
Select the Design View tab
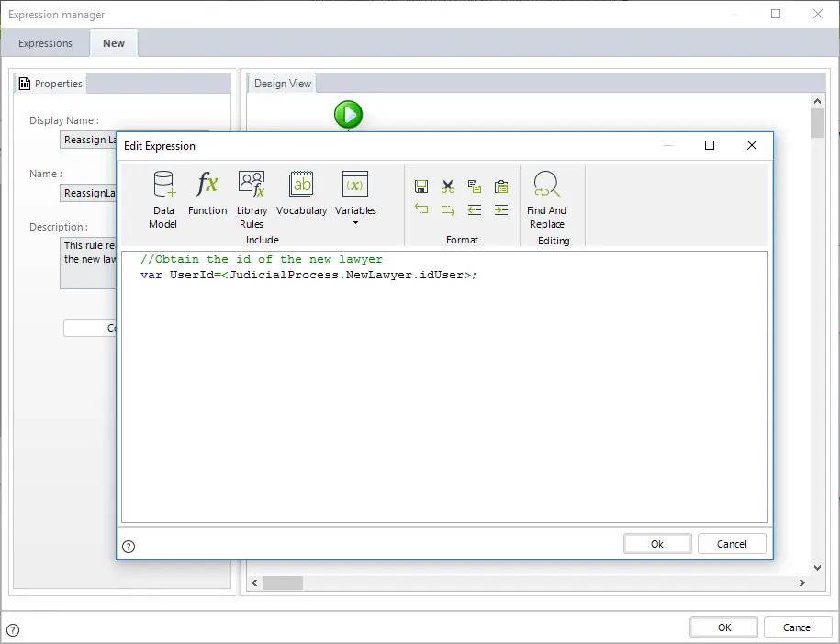[283, 84]
